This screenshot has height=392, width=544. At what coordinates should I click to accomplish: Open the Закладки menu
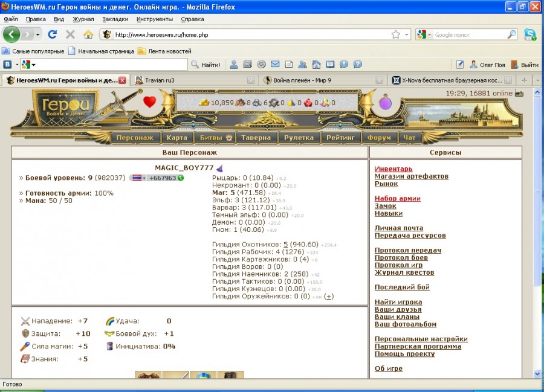click(x=115, y=19)
